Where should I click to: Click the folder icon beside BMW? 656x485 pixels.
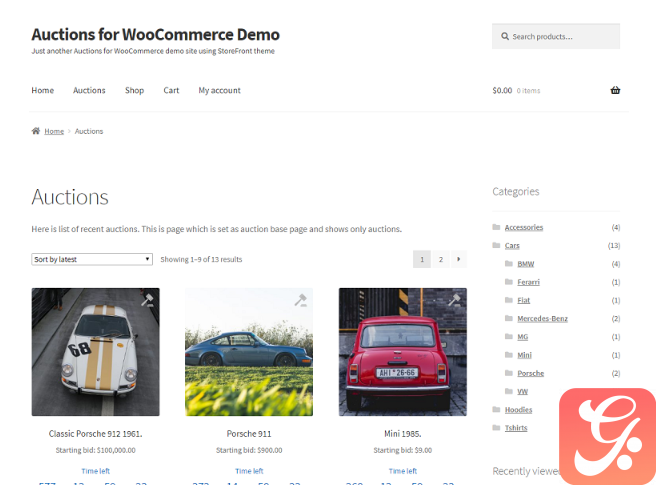[509, 264]
